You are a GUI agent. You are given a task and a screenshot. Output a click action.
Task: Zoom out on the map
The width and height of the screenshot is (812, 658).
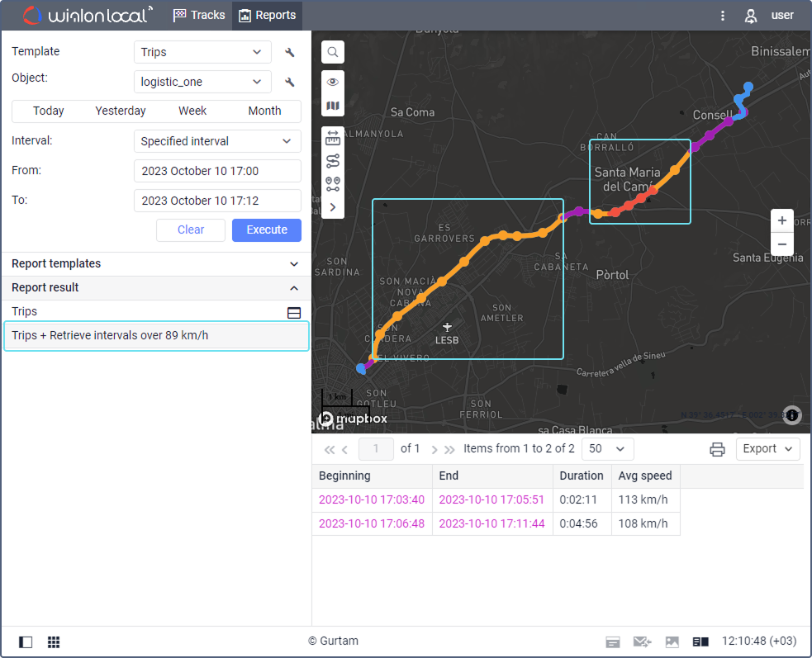(782, 244)
